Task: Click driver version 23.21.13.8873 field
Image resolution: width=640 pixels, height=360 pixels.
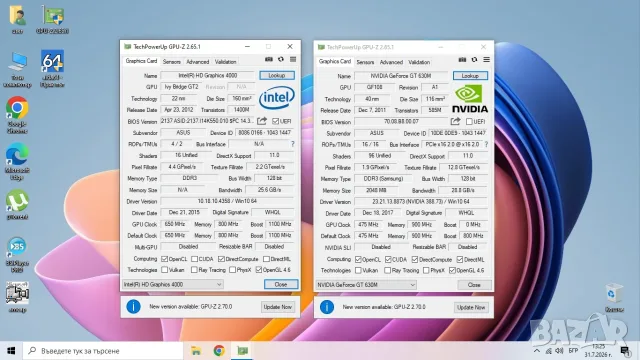Action: [420, 202]
